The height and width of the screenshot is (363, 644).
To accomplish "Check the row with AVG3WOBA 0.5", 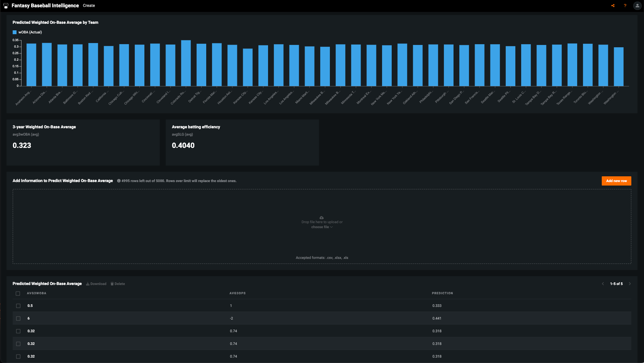I will click(18, 306).
